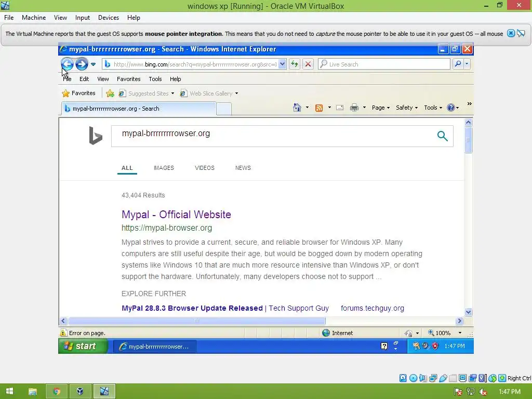
Task: Click the Print icon
Action: point(354,108)
